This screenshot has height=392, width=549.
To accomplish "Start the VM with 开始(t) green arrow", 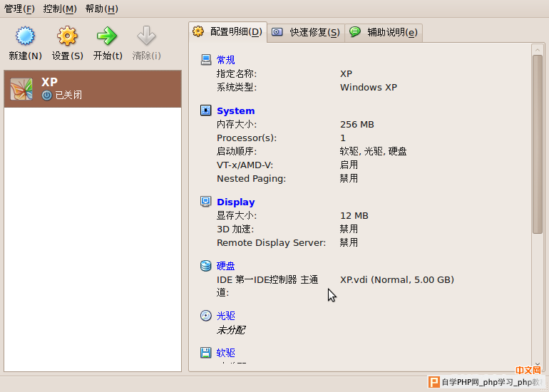I will tap(107, 36).
